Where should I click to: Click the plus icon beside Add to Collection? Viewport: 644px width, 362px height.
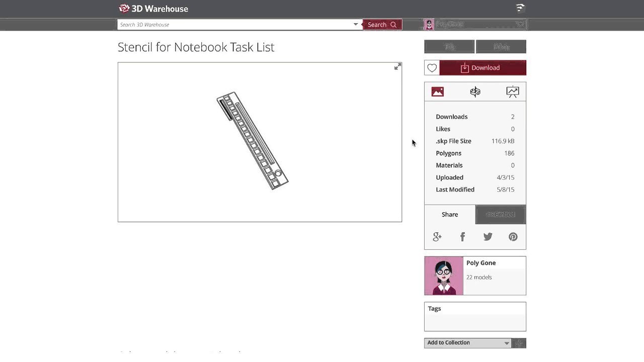[x=519, y=343]
